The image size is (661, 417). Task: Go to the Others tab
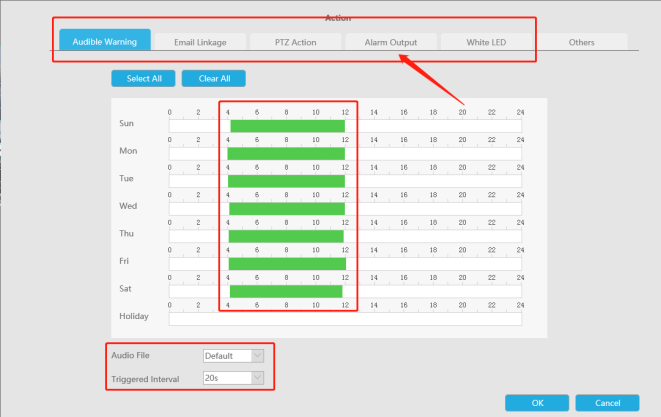[581, 42]
